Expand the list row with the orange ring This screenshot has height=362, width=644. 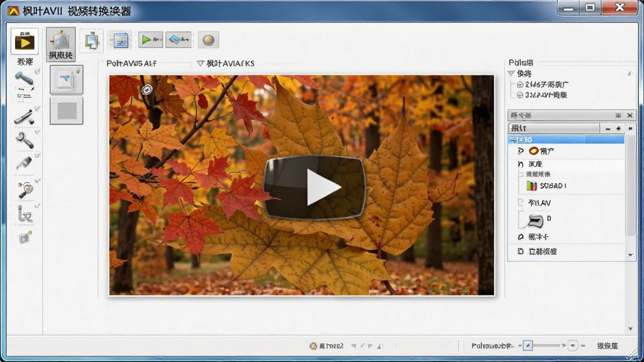pyautogui.click(x=521, y=151)
